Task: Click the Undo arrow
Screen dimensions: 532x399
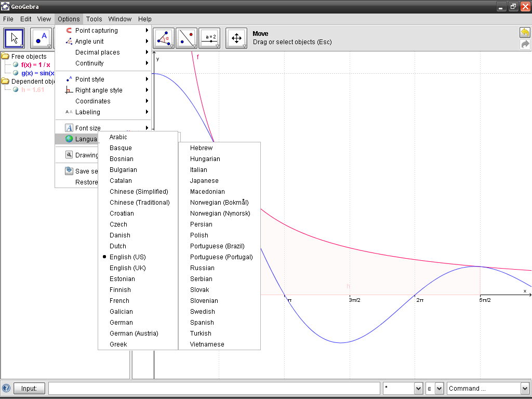Action: pyautogui.click(x=524, y=32)
